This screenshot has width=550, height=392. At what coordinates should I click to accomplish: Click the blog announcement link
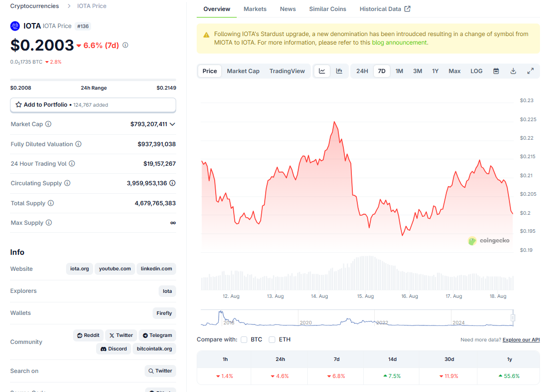pos(399,43)
